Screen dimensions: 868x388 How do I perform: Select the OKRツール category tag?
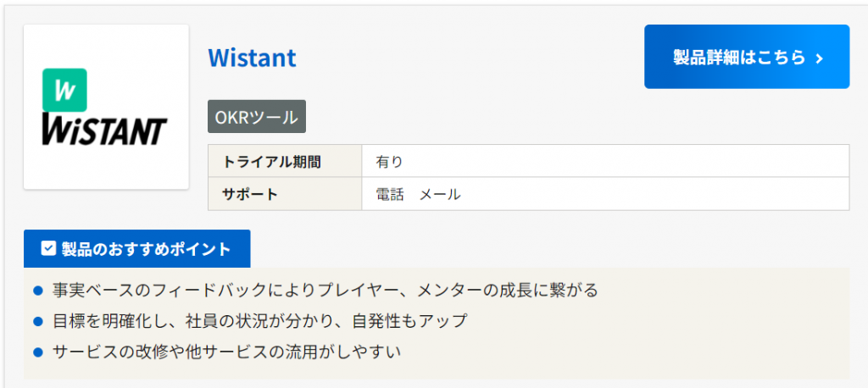click(257, 117)
